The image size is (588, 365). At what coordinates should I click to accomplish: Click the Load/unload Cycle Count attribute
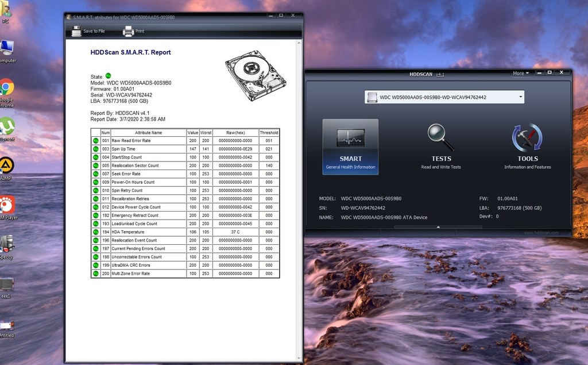click(134, 224)
